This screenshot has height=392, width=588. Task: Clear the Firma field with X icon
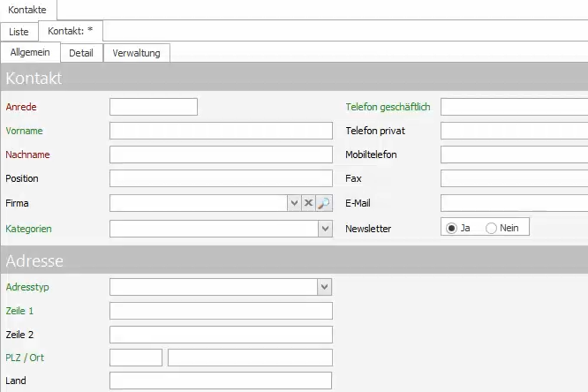click(x=309, y=203)
